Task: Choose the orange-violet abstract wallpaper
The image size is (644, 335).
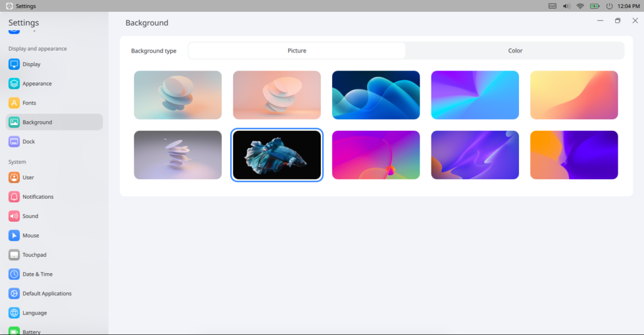Action: [574, 155]
